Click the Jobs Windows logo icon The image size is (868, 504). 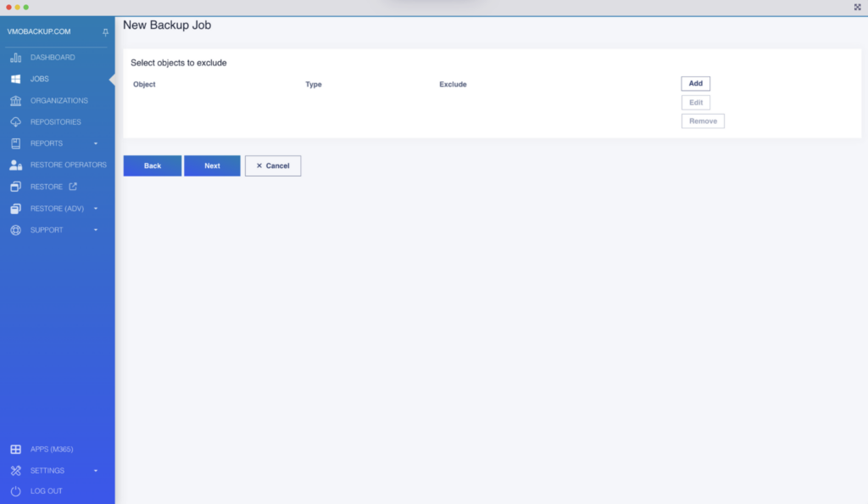pyautogui.click(x=15, y=79)
